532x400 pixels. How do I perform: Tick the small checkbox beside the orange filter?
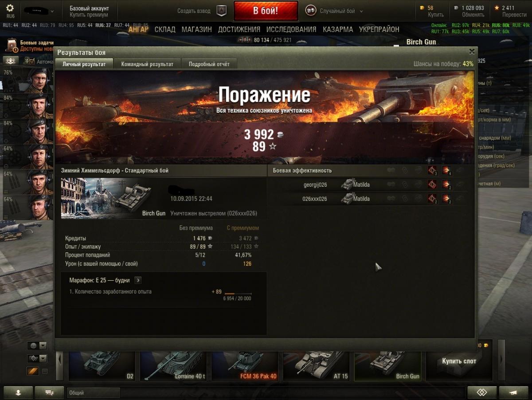coord(45,371)
